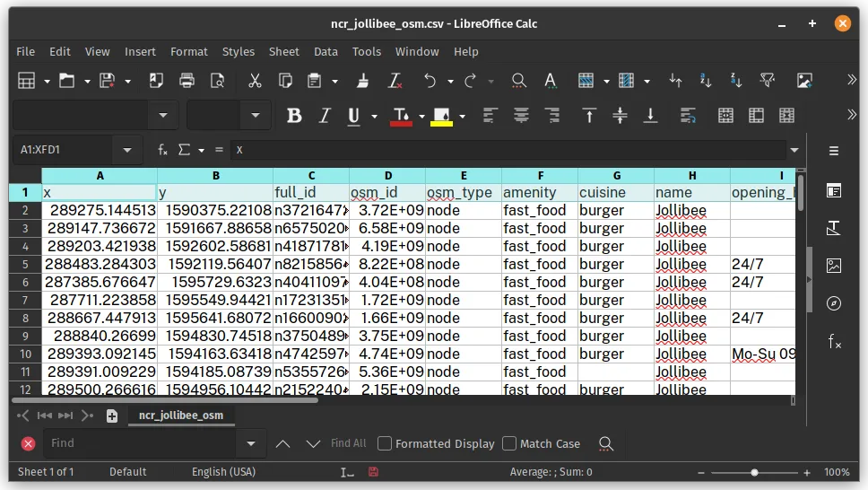Open the Find field history dropdown

tap(251, 443)
